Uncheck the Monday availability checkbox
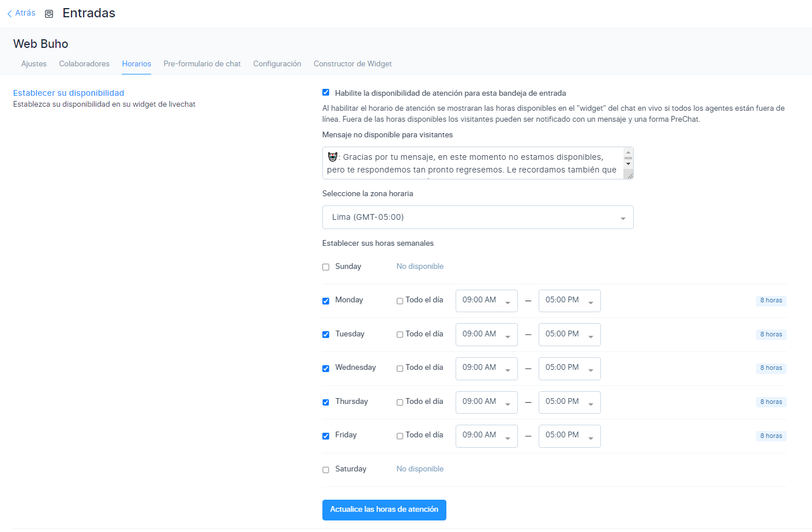 [326, 301]
